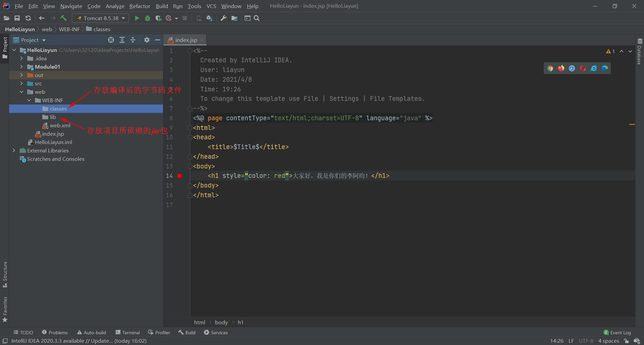Open the Problems tool window
644x345 pixels.
55,332
